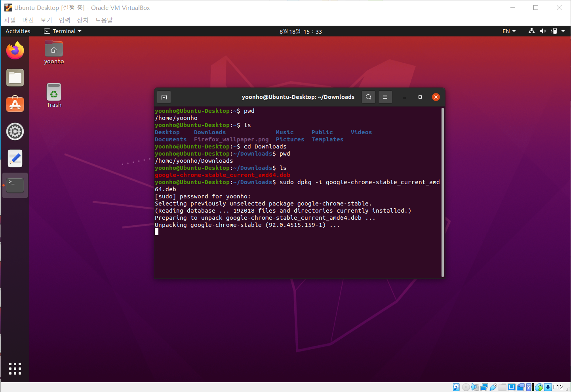This screenshot has width=571, height=392.
Task: Click the Activities button
Action: click(x=18, y=31)
